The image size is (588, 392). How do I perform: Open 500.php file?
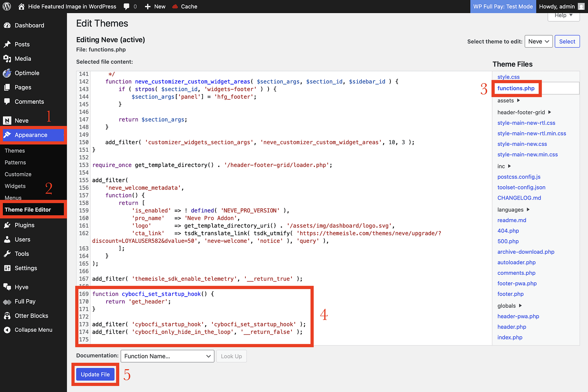508,241
